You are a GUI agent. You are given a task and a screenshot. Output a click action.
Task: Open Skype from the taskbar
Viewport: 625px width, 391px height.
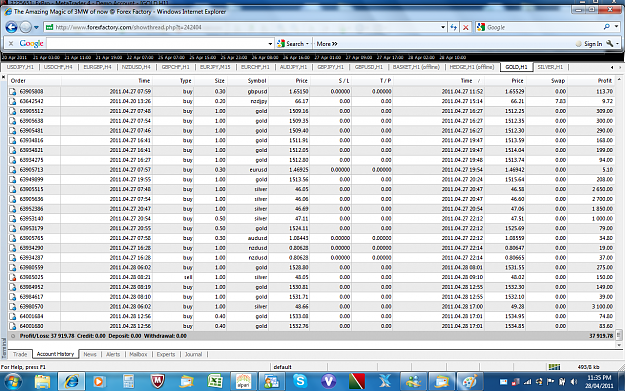300,381
